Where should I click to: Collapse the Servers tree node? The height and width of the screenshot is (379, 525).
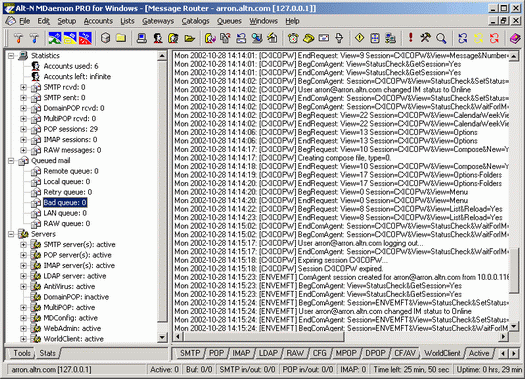[x=11, y=234]
